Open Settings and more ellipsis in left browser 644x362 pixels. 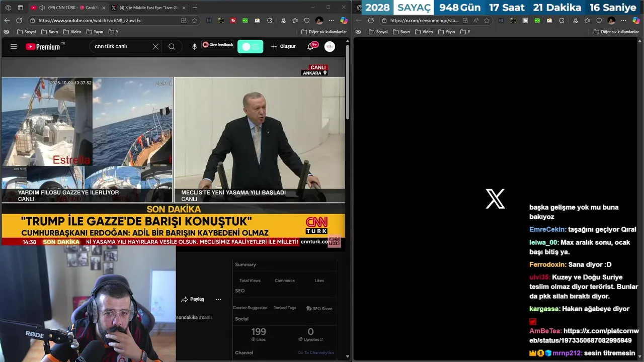click(331, 21)
